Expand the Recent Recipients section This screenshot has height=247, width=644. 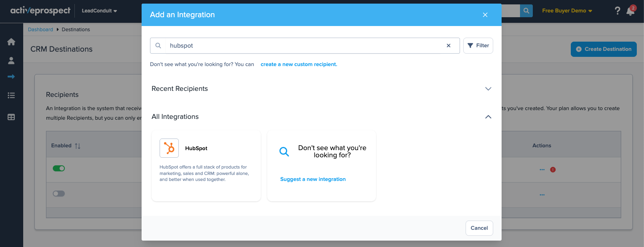pyautogui.click(x=488, y=89)
